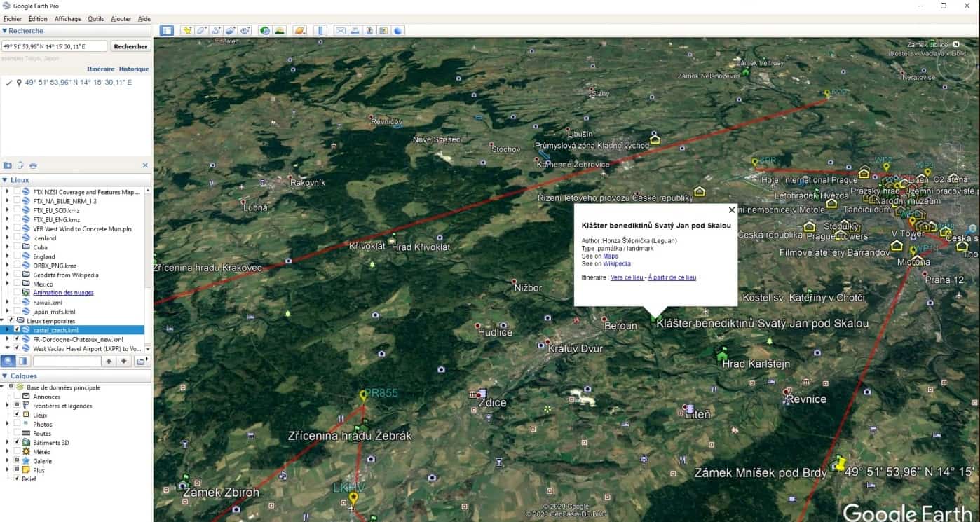
Task: Select the Add Polygon tool
Action: pos(201,31)
